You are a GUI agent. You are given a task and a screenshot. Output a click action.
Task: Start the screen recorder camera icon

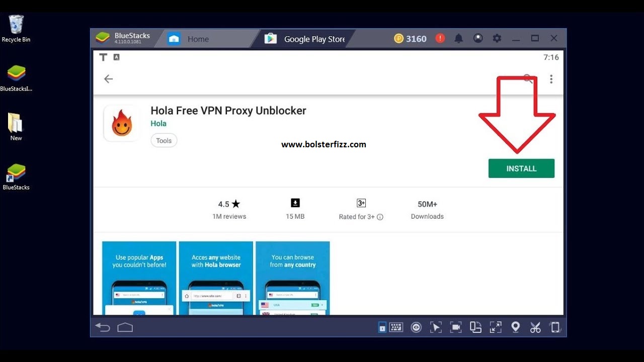click(456, 327)
